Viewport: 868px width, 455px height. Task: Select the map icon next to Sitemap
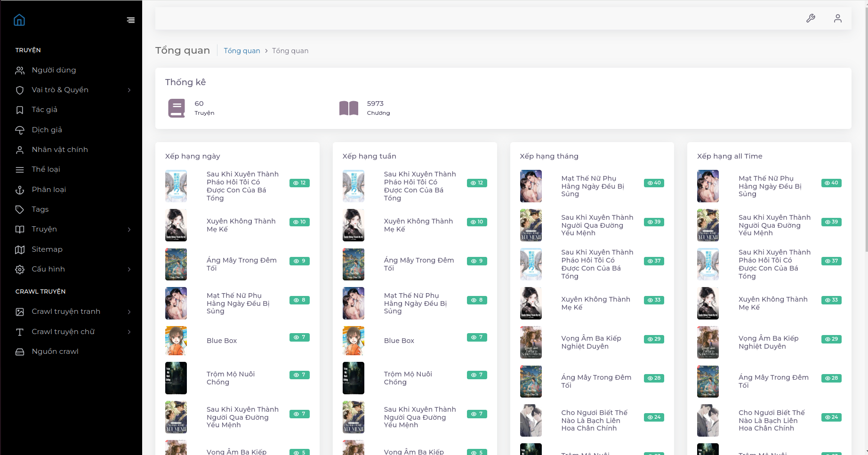click(20, 249)
